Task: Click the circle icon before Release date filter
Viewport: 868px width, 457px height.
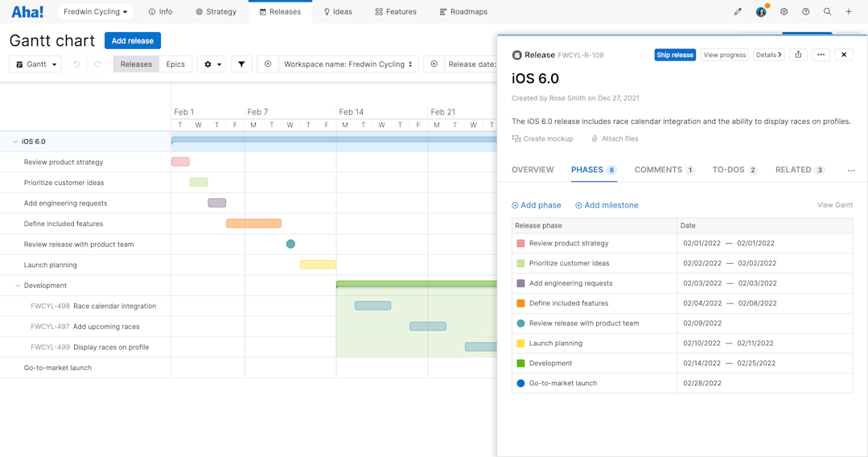Action: tap(434, 64)
